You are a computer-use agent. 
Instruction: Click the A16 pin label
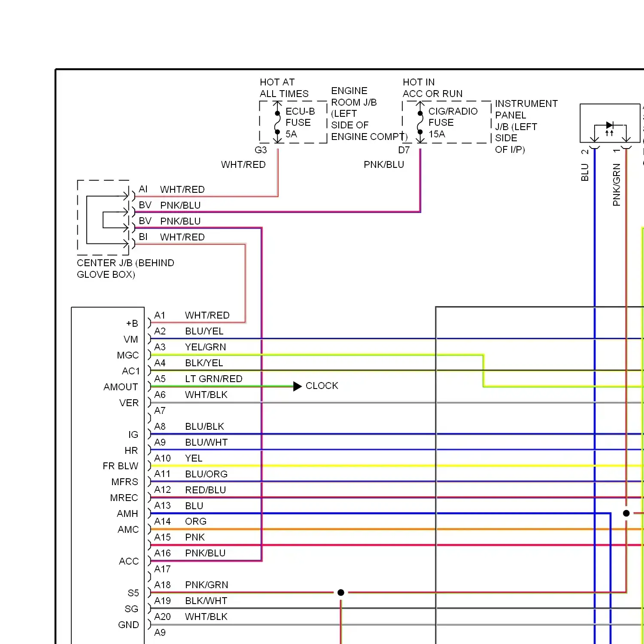point(162,553)
